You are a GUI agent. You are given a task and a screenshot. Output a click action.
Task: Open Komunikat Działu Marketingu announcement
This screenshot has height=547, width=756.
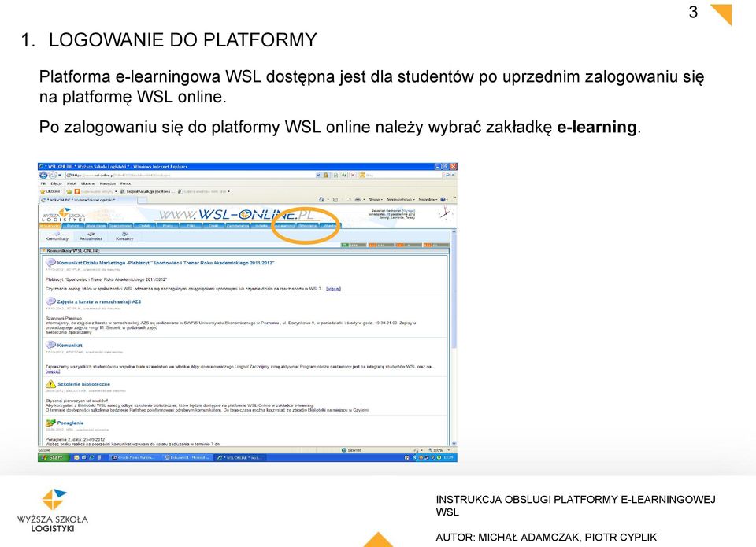point(165,263)
